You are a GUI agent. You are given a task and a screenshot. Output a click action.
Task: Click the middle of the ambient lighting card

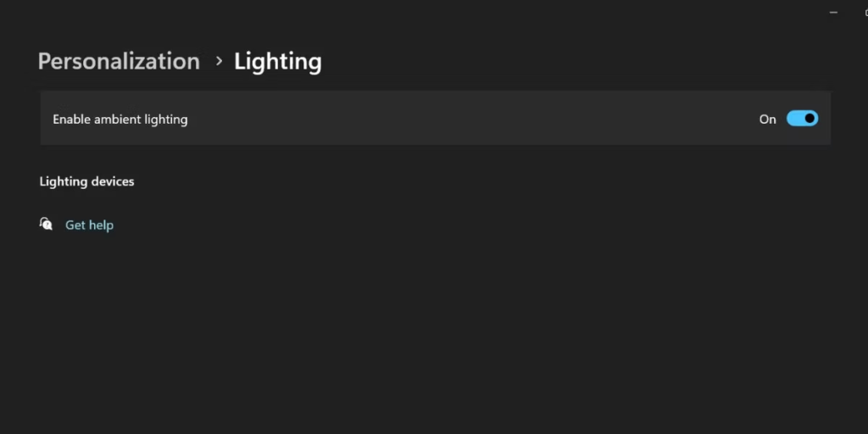[x=434, y=119]
